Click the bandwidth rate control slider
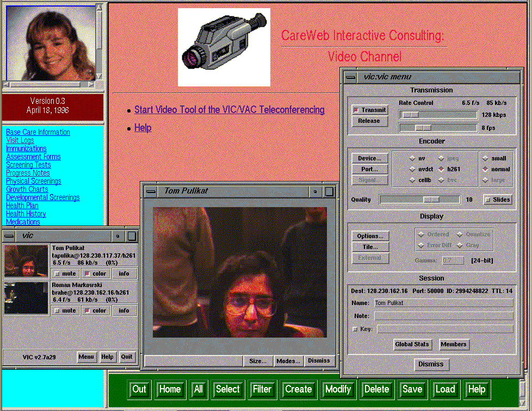 click(x=438, y=115)
